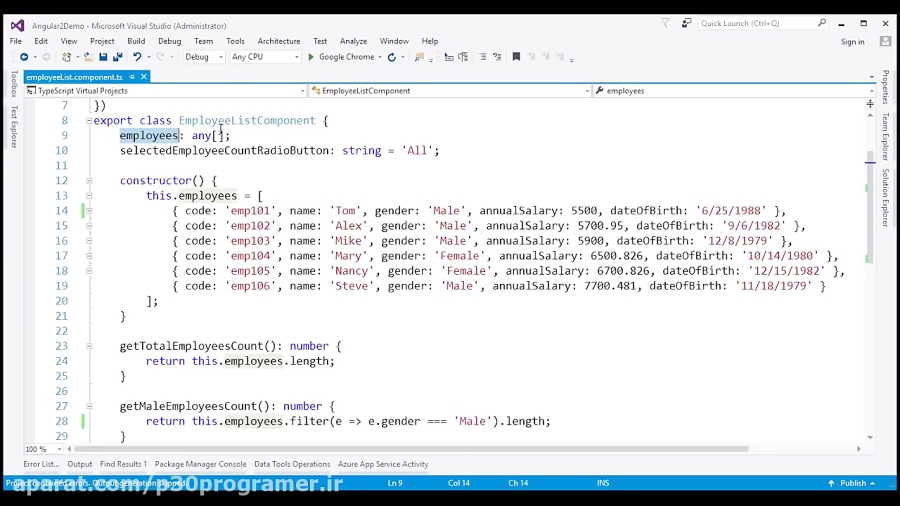Click the Sign in link

click(853, 42)
